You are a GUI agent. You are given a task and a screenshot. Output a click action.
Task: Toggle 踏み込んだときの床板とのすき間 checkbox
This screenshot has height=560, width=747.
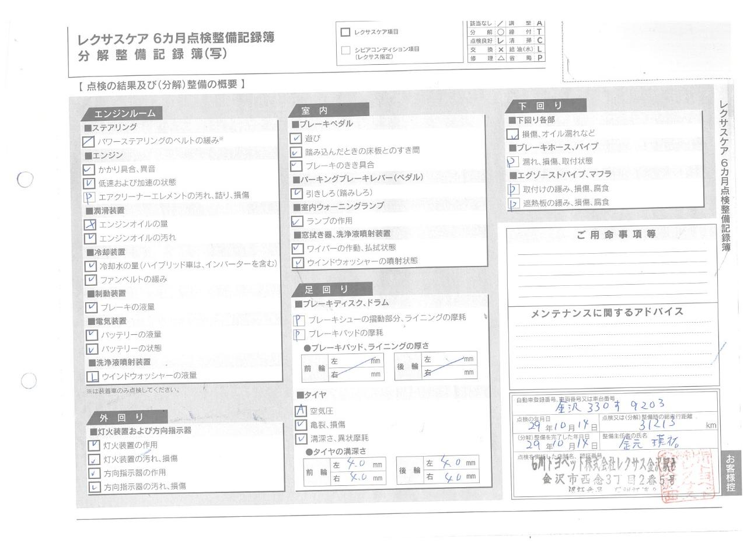click(x=296, y=152)
